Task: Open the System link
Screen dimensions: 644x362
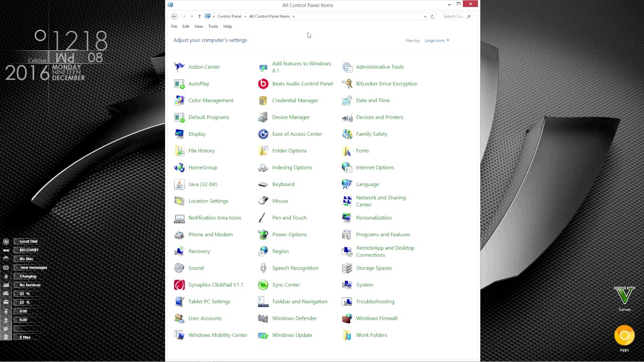Action: (364, 285)
